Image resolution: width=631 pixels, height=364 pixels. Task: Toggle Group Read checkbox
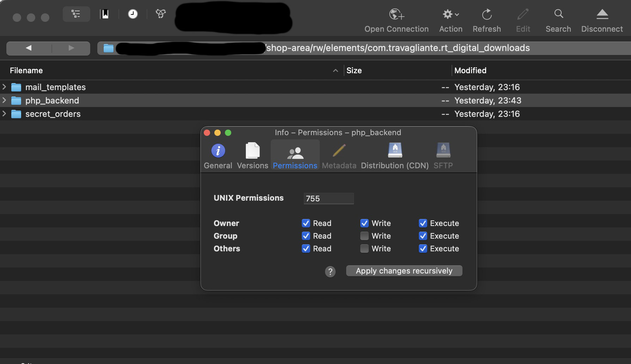point(306,236)
